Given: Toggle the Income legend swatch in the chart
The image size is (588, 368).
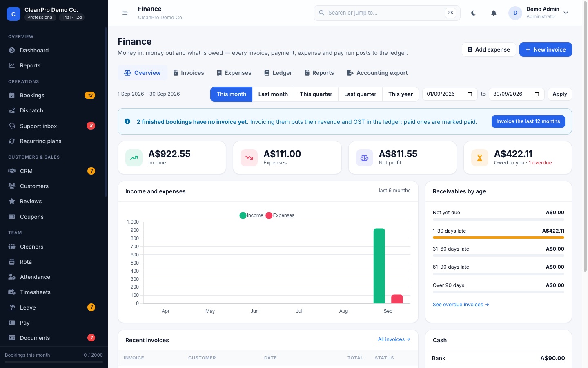Looking at the screenshot, I should (243, 215).
